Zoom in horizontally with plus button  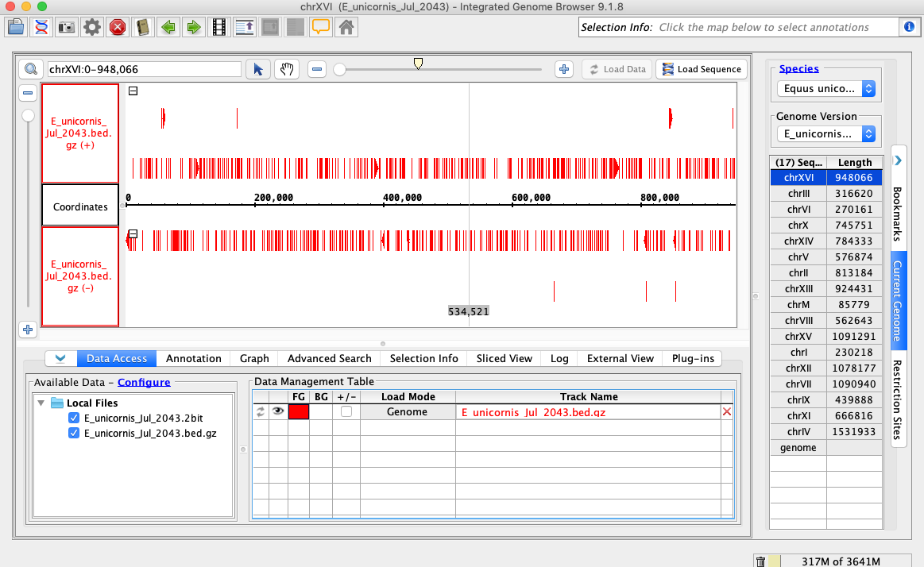pos(564,69)
